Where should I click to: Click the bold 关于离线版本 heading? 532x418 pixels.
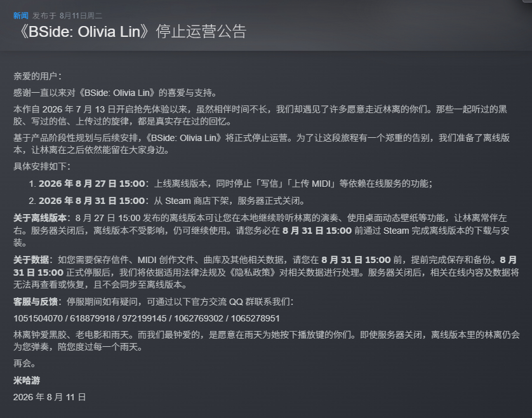coord(40,218)
